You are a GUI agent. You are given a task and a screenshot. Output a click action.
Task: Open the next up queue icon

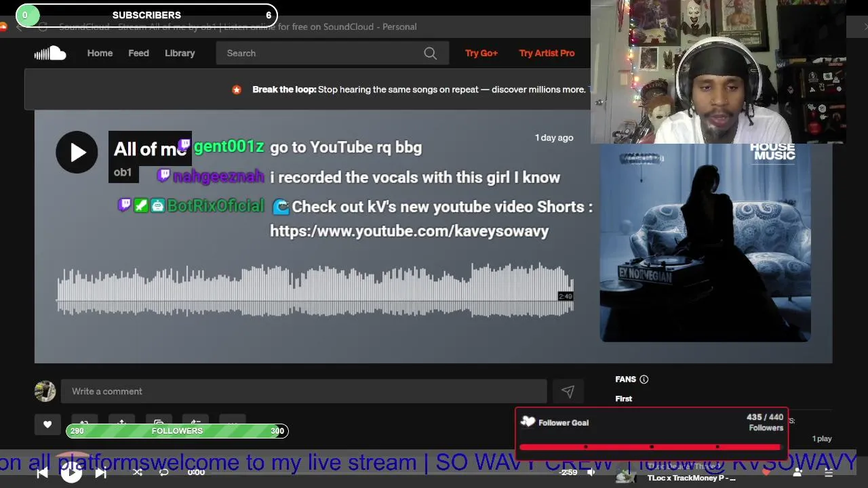pos(829,473)
